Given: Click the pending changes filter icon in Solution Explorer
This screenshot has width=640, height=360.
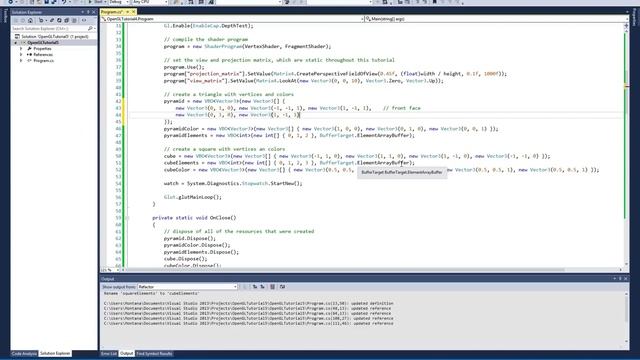Looking at the screenshot, I should (x=42, y=20).
